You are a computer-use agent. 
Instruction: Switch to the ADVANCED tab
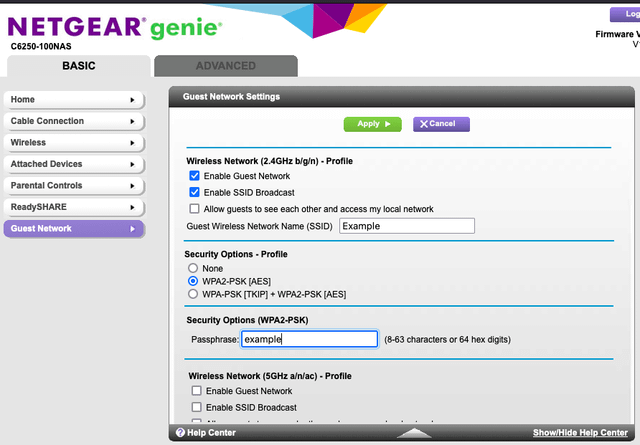[226, 66]
